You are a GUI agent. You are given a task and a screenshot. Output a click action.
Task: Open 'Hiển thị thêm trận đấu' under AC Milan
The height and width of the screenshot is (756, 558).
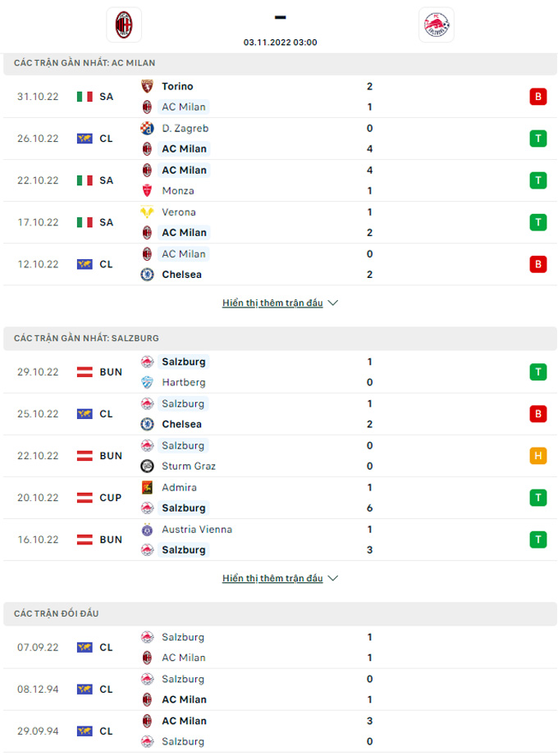272,303
